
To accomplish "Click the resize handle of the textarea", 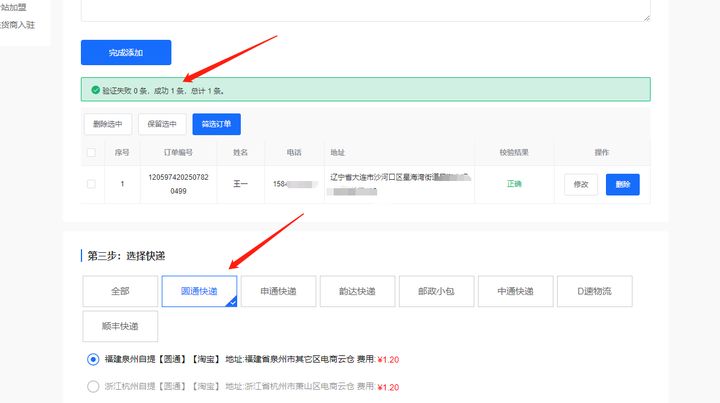I will pyautogui.click(x=647, y=17).
